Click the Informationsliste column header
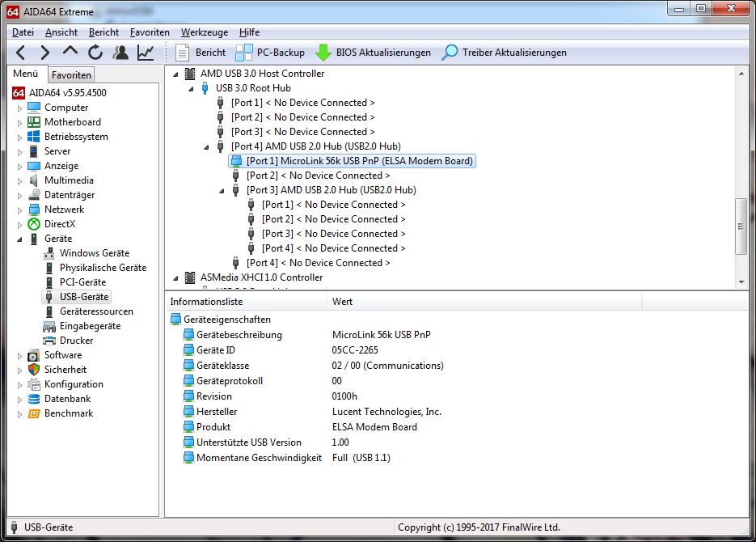This screenshot has height=542, width=756. click(247, 302)
